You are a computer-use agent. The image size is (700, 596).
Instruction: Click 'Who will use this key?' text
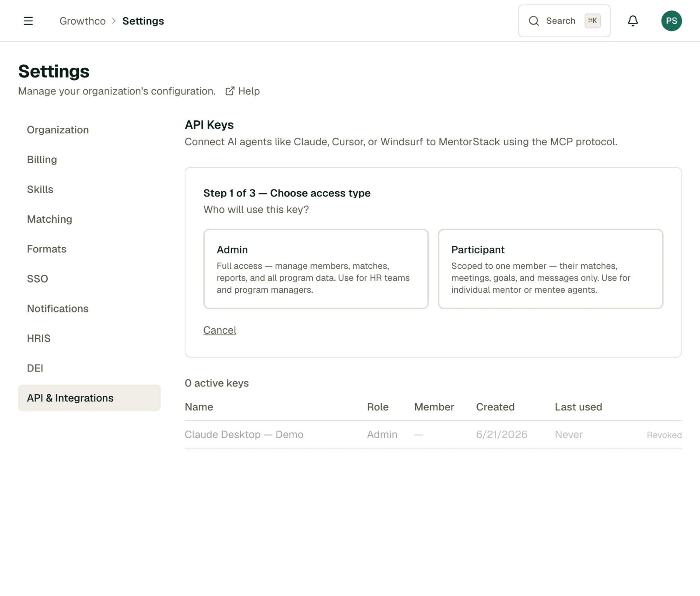[x=256, y=210]
